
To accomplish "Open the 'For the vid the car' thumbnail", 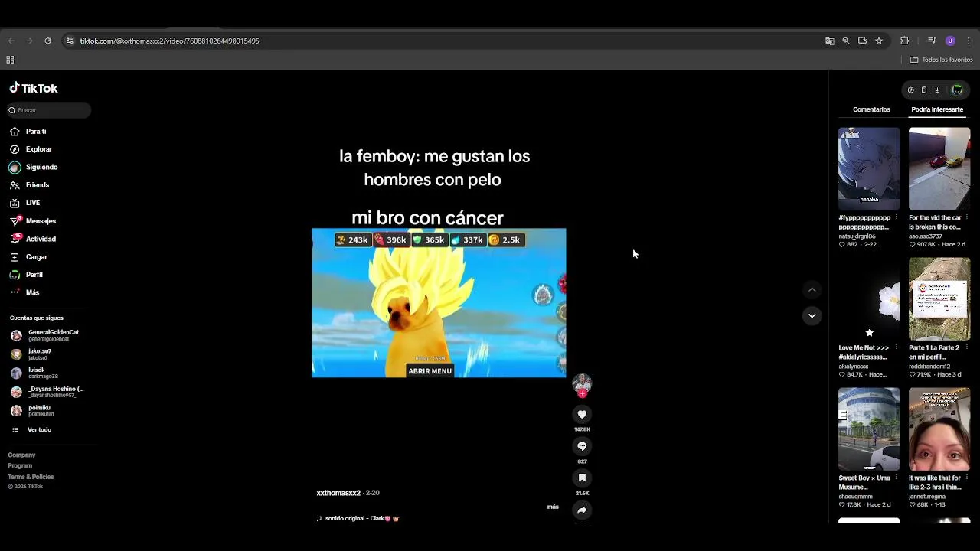I will pyautogui.click(x=939, y=168).
